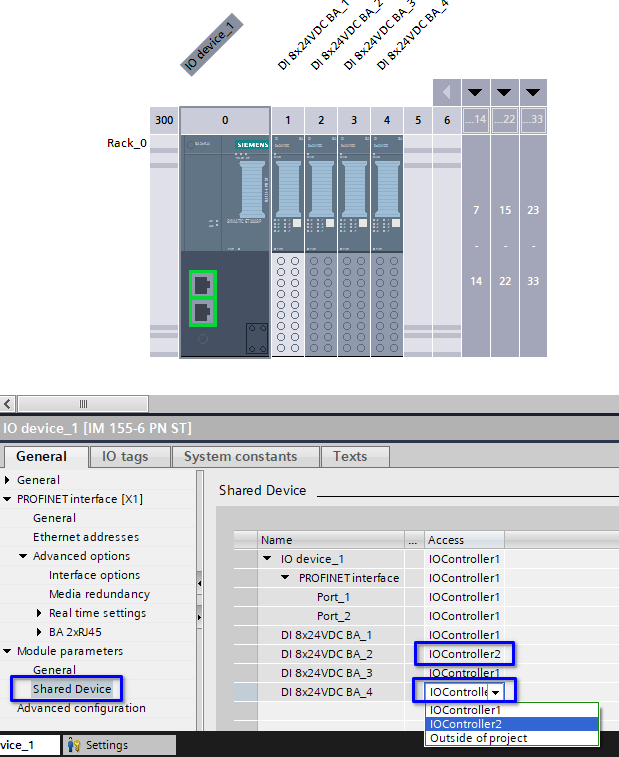Screen dimensions: 619x757
Task: Switch to the IO tags tab
Action: 125,456
